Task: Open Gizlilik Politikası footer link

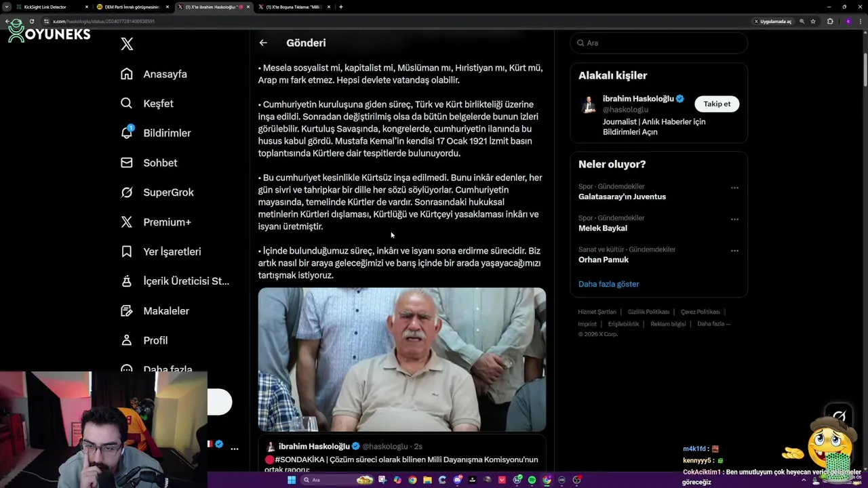Action: click(x=648, y=312)
